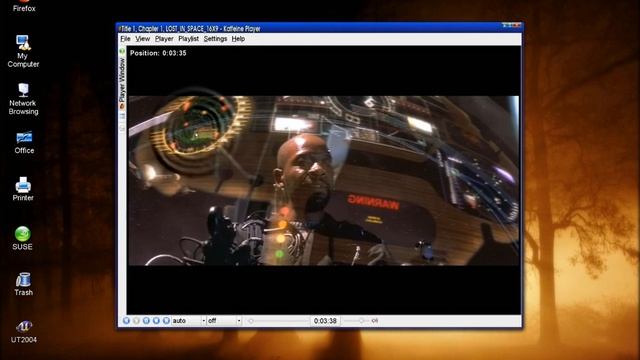Click the video display area
The image size is (640, 360).
pos(324,180)
